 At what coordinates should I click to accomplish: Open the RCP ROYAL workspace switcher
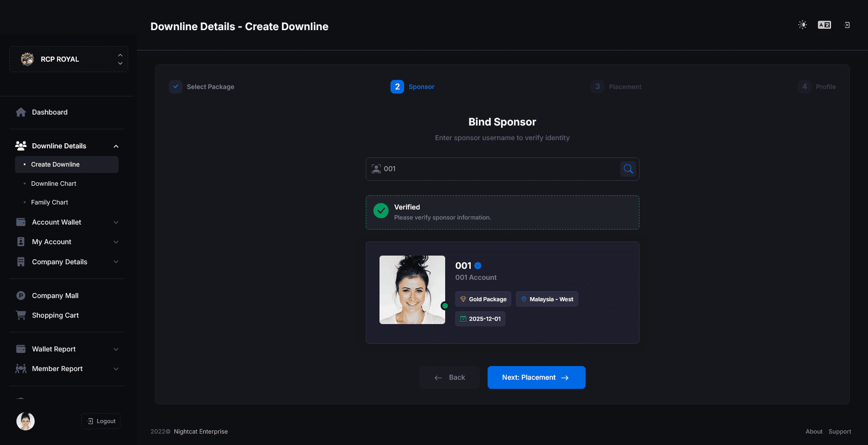coord(68,59)
